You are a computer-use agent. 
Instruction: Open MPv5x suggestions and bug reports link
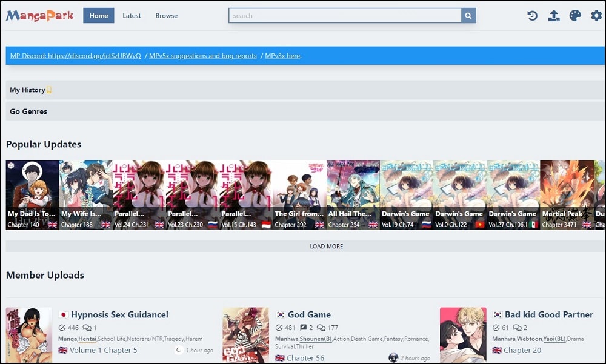203,56
